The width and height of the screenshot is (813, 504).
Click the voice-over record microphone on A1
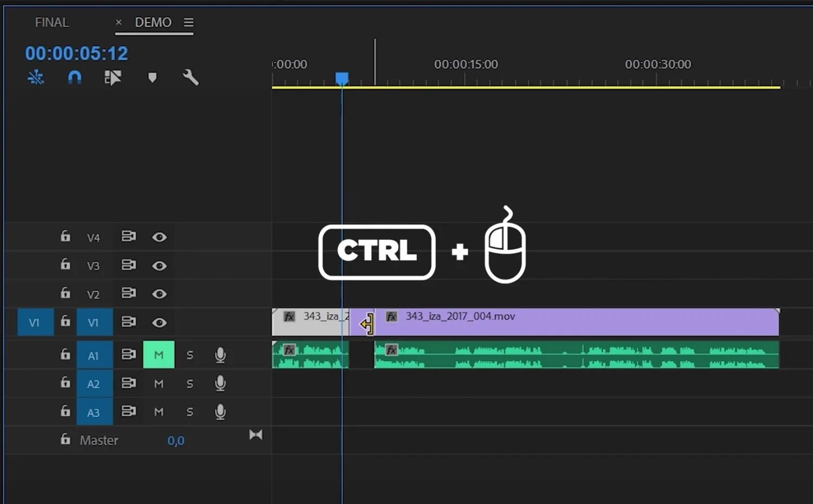(221, 355)
